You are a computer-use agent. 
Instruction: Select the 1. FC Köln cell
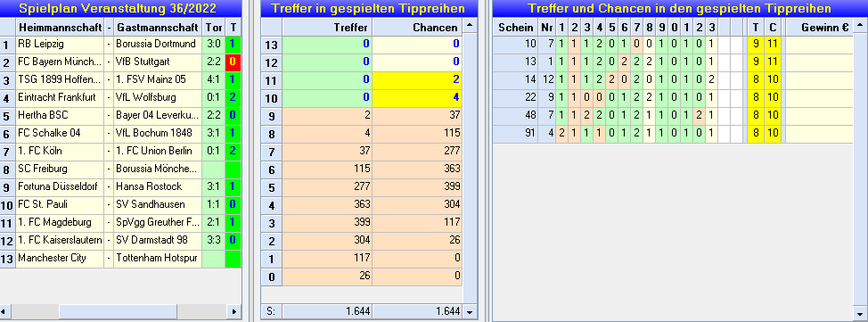[x=60, y=151]
